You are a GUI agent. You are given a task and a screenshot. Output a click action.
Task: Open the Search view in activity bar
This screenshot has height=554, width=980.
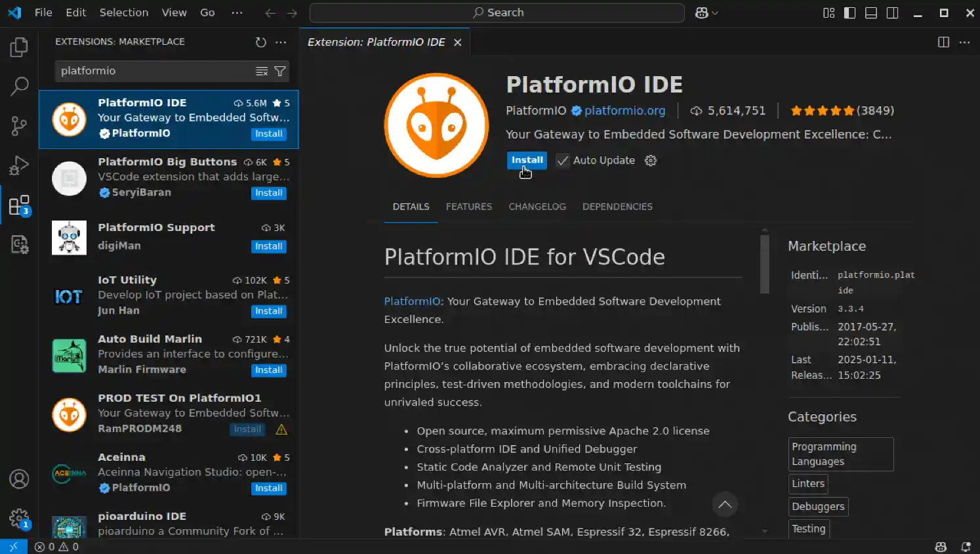19,86
